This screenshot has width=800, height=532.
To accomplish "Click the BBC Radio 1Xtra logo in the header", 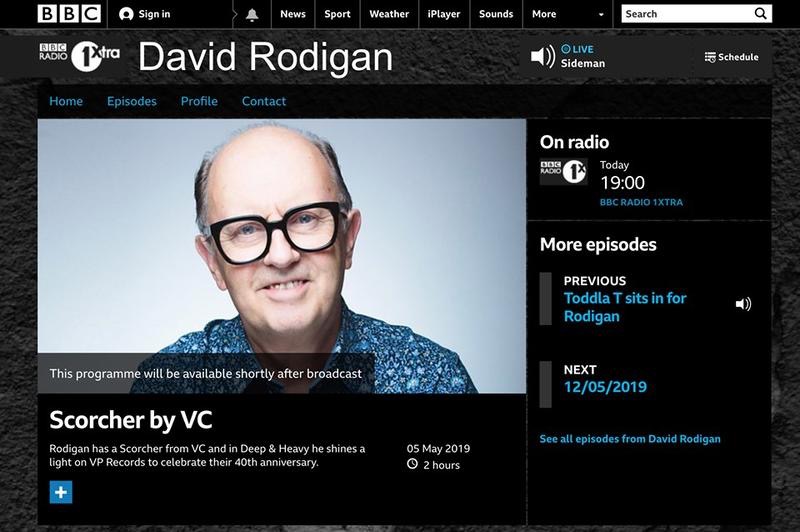I will [x=80, y=56].
